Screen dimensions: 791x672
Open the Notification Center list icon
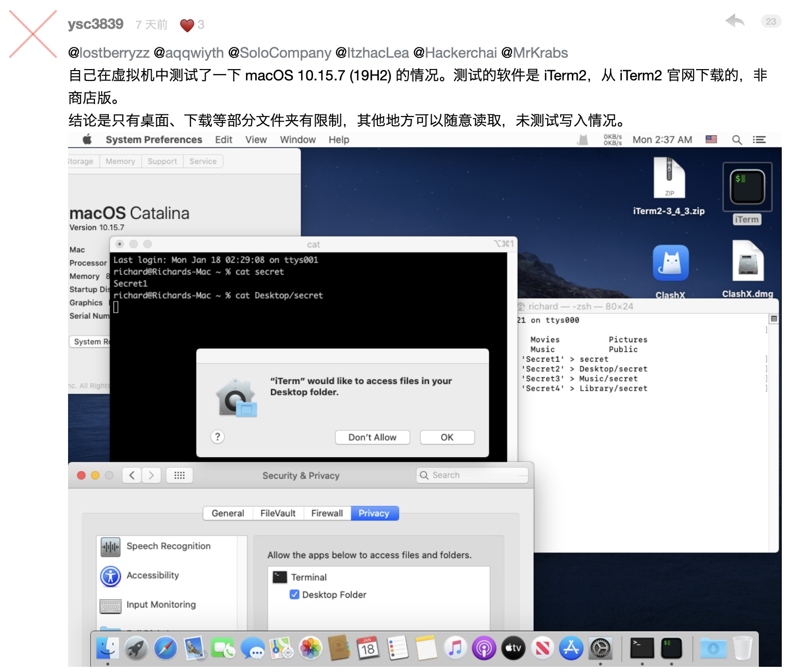tap(759, 140)
